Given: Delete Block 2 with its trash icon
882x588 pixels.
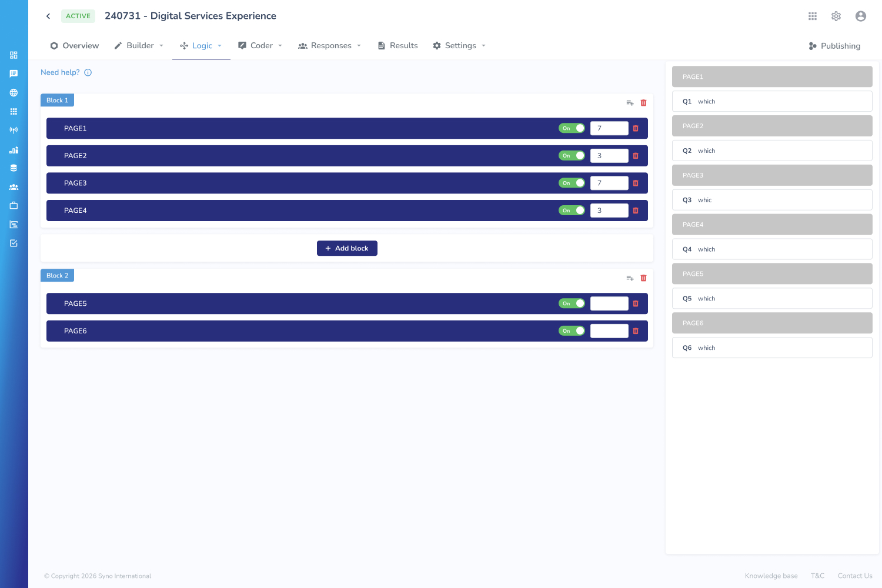Looking at the screenshot, I should [643, 278].
